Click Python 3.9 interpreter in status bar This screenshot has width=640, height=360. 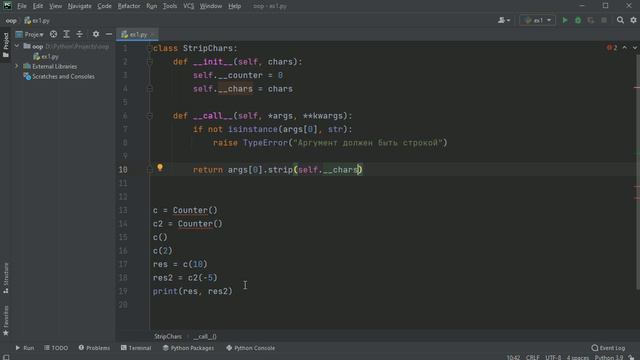(x=609, y=357)
